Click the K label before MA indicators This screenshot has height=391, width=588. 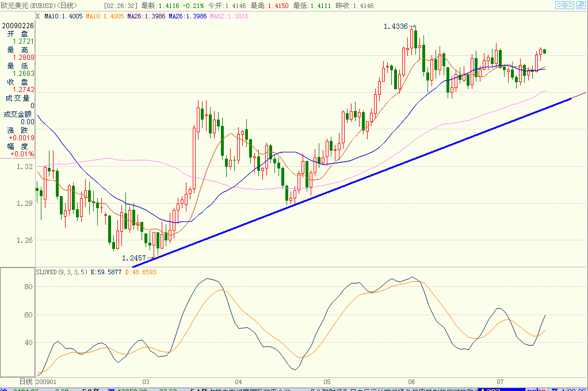38,16
